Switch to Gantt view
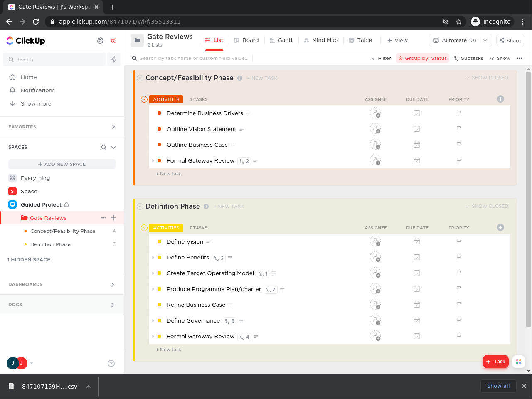The image size is (532, 399). point(281,40)
